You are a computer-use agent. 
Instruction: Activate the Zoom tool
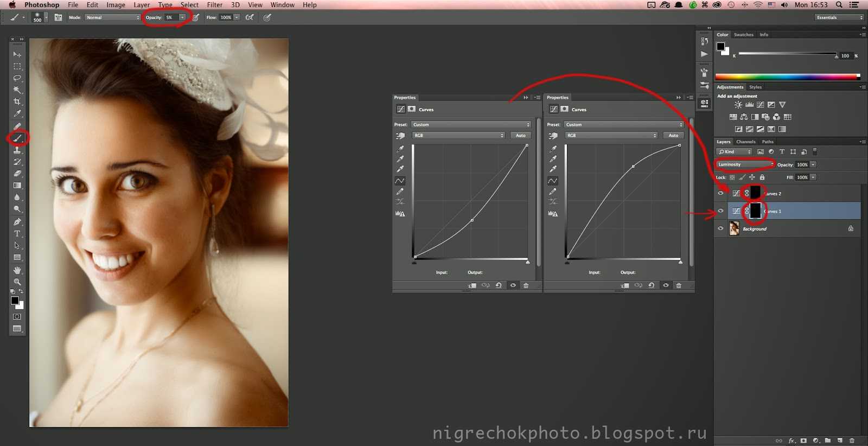click(17, 282)
